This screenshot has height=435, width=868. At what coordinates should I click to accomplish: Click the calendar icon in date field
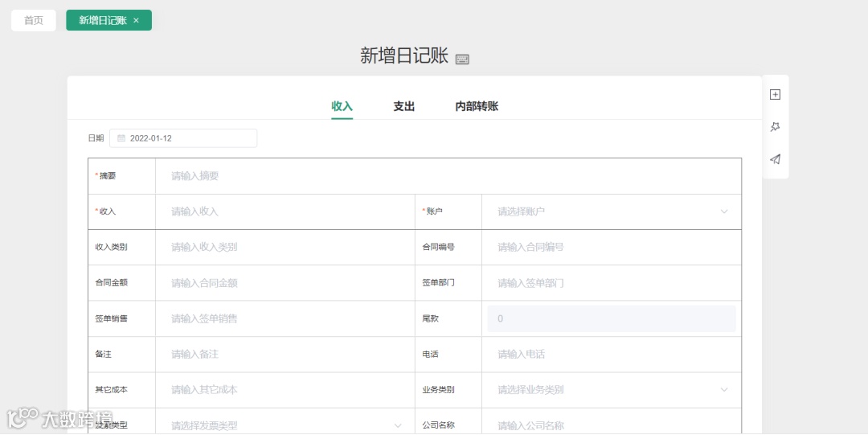(121, 138)
